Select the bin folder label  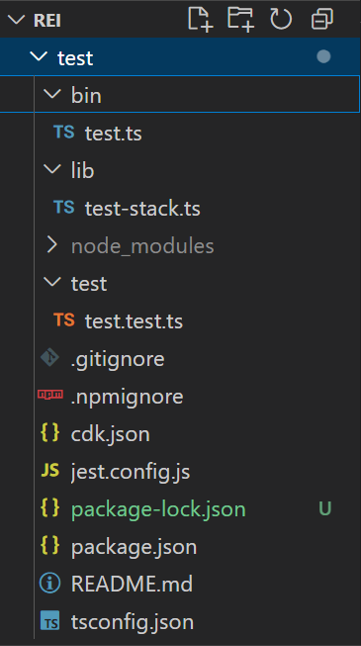pos(86,96)
